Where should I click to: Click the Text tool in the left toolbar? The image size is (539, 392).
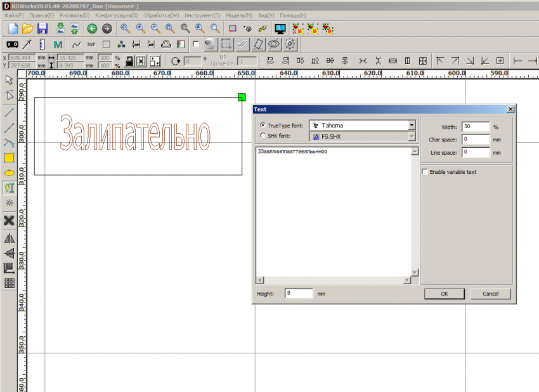click(9, 188)
